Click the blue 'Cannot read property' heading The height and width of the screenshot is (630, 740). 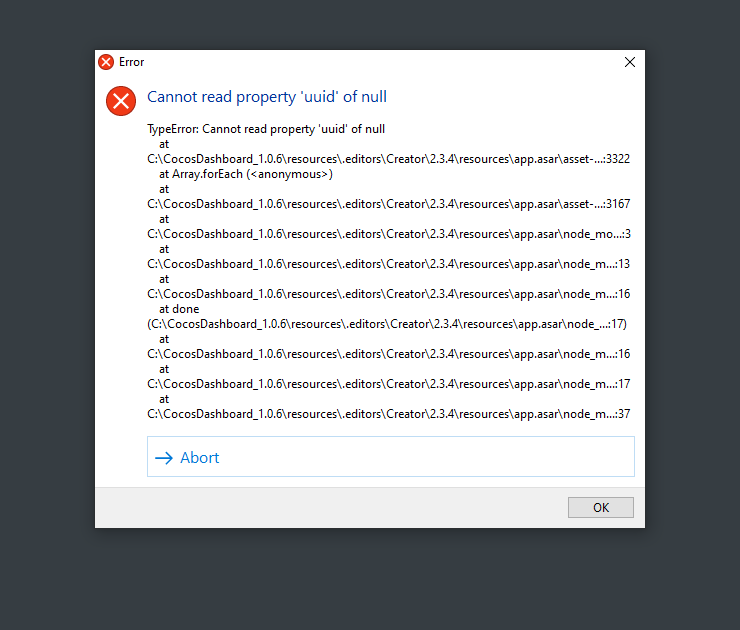click(267, 97)
